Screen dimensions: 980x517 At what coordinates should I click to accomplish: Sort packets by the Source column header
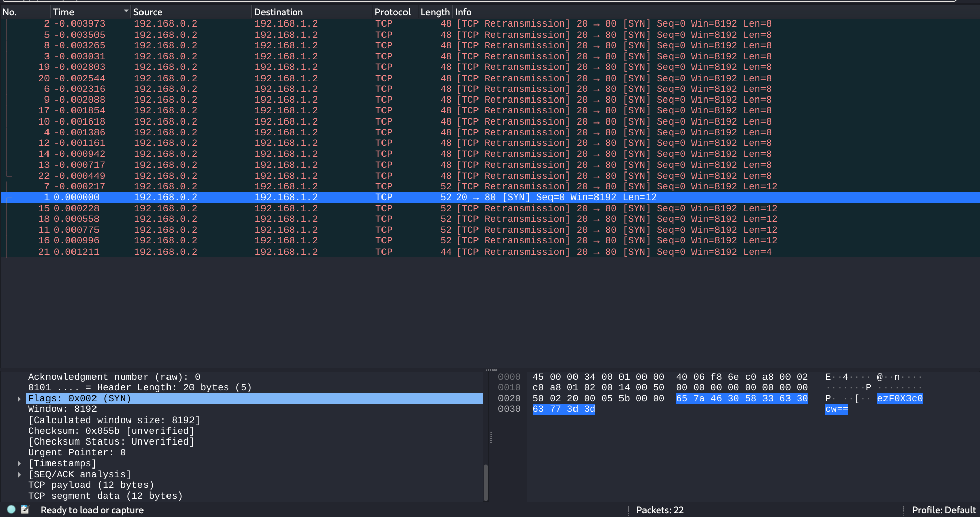(148, 12)
